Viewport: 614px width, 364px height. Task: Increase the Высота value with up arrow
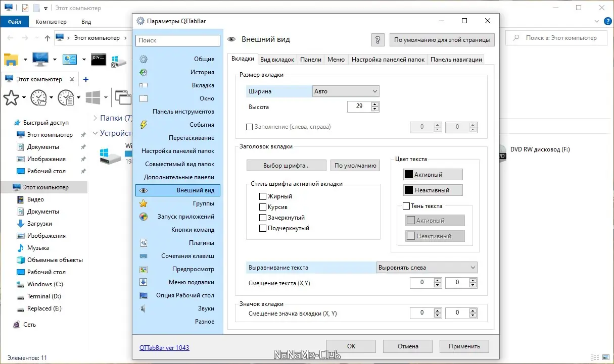tap(375, 105)
